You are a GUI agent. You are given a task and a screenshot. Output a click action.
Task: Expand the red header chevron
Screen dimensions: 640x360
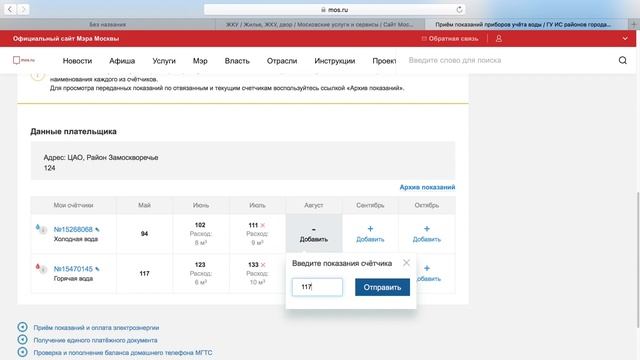click(625, 38)
